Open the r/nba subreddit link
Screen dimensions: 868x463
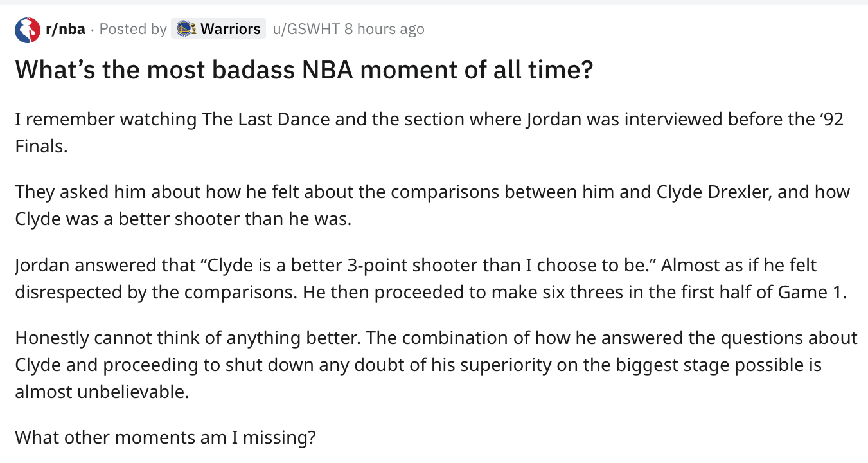click(x=65, y=29)
